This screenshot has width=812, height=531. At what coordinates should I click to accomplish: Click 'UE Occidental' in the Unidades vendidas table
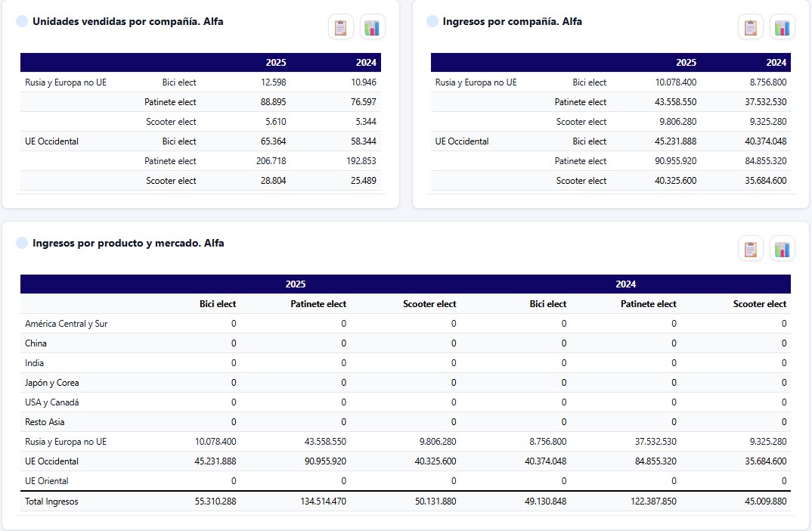pos(51,141)
